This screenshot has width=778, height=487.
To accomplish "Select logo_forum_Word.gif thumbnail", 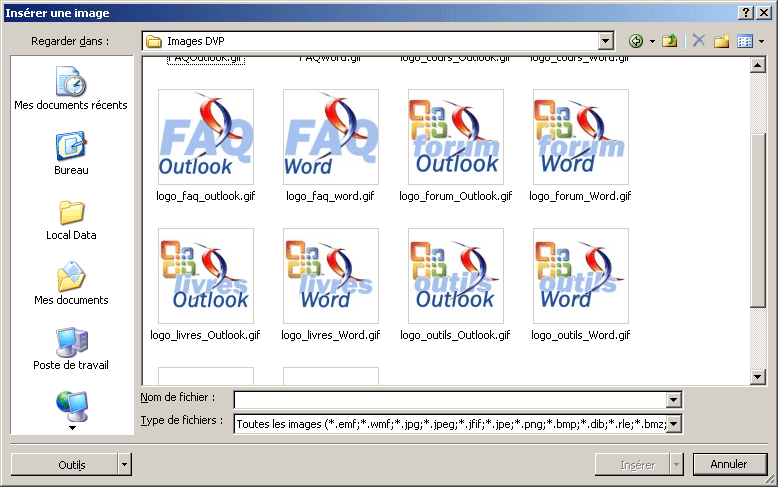I will point(581,137).
